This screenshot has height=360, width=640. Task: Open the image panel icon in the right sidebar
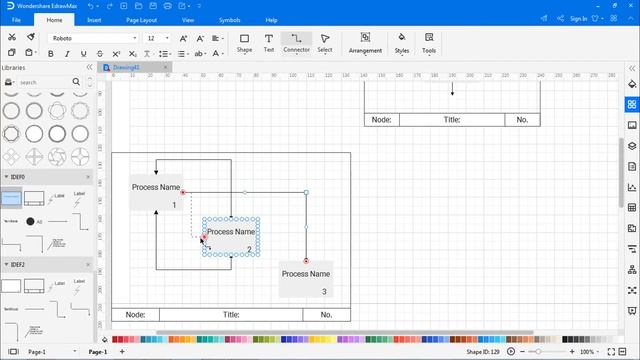coord(632,125)
